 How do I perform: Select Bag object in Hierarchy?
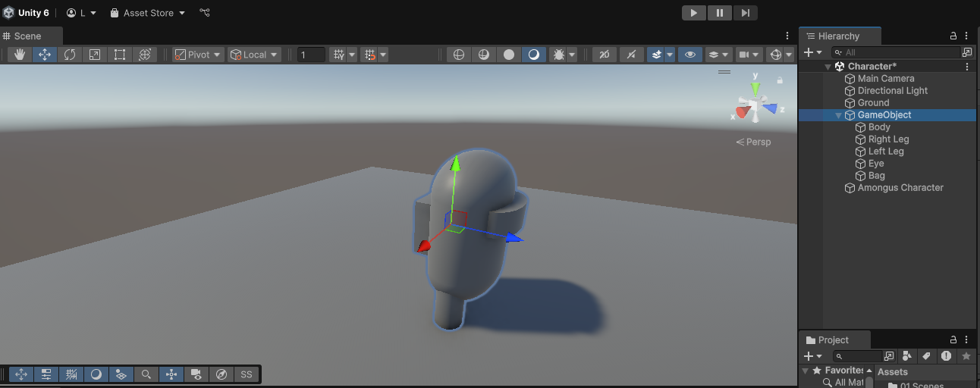pos(876,176)
